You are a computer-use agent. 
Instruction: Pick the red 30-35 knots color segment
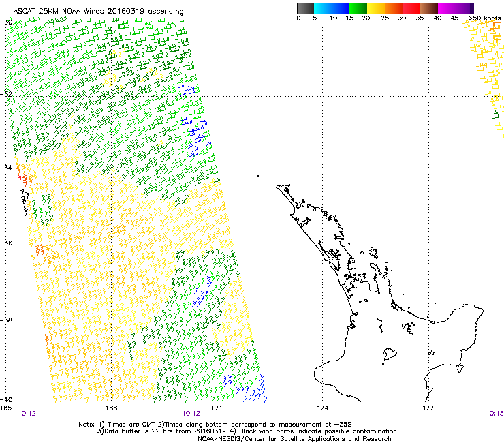coord(411,8)
